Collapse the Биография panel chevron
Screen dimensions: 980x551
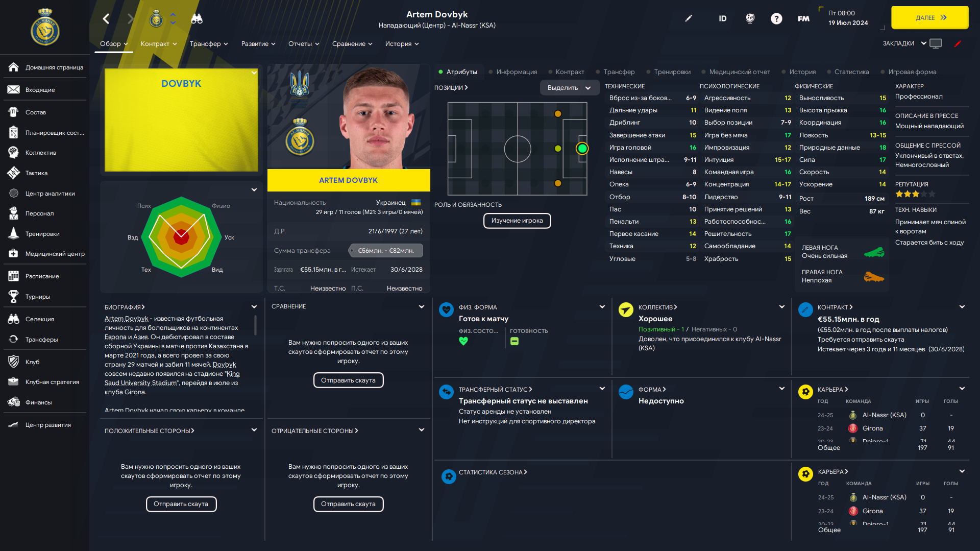254,307
